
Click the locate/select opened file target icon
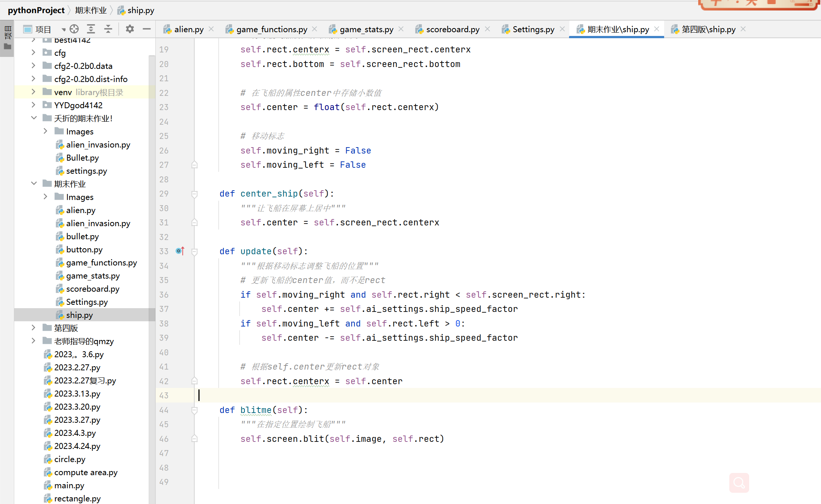(74, 29)
